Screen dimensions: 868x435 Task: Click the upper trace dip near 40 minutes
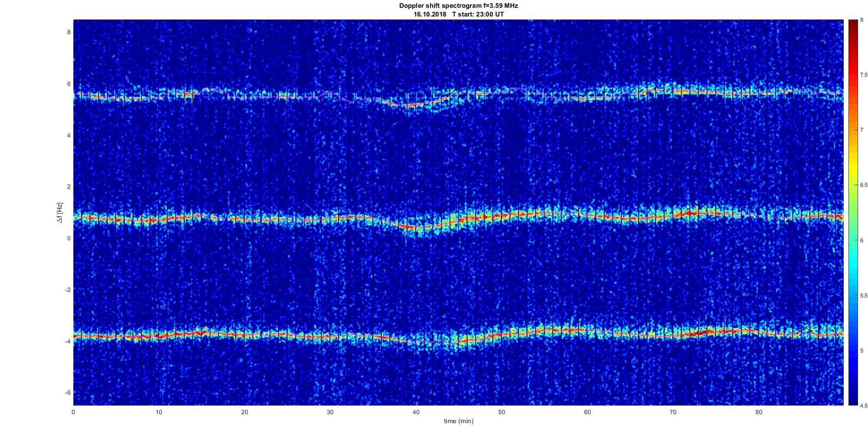click(x=411, y=105)
